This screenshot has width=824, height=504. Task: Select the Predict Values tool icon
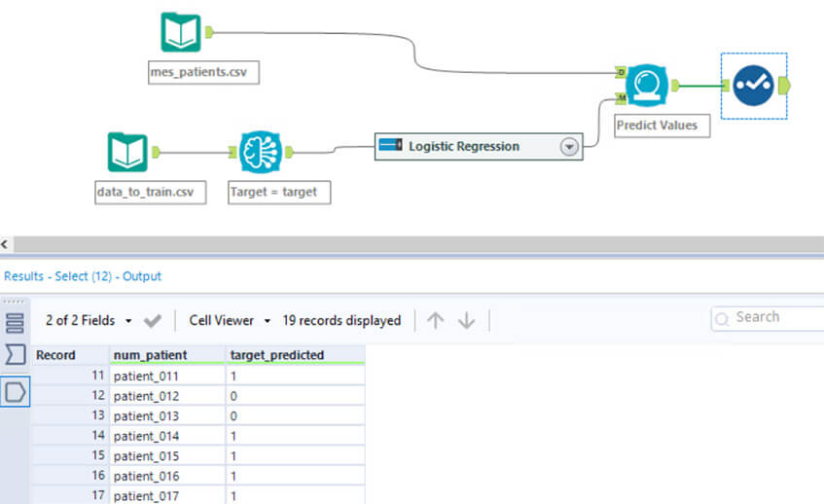645,86
